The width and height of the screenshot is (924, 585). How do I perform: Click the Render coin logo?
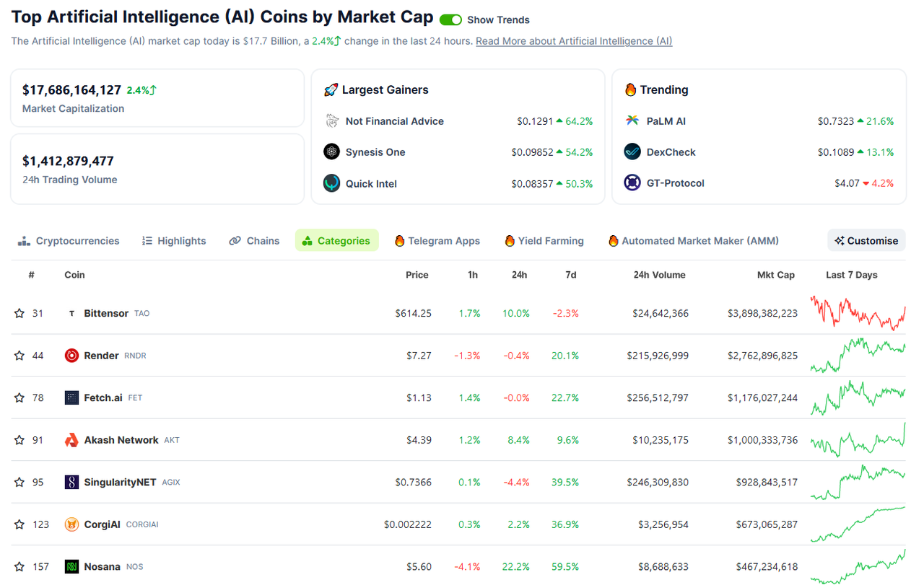[x=71, y=356]
